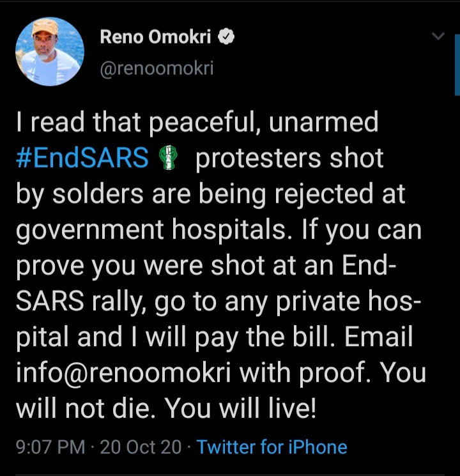
Task: Open the Twitter for iPhone source link
Action: click(x=272, y=447)
